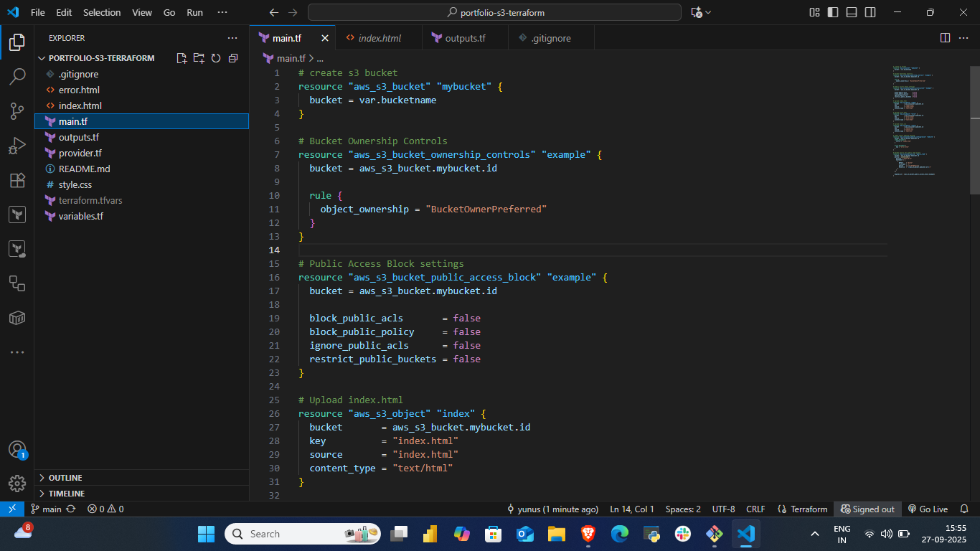This screenshot has width=980, height=551.
Task: Split the editor right
Action: [x=945, y=38]
